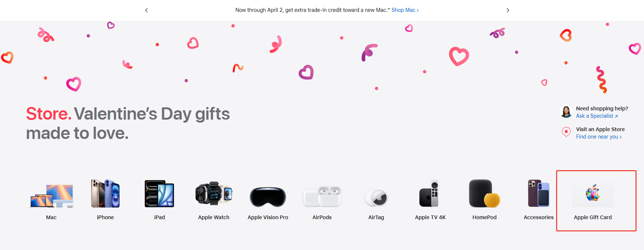Select the iPhone product icon

(x=105, y=193)
